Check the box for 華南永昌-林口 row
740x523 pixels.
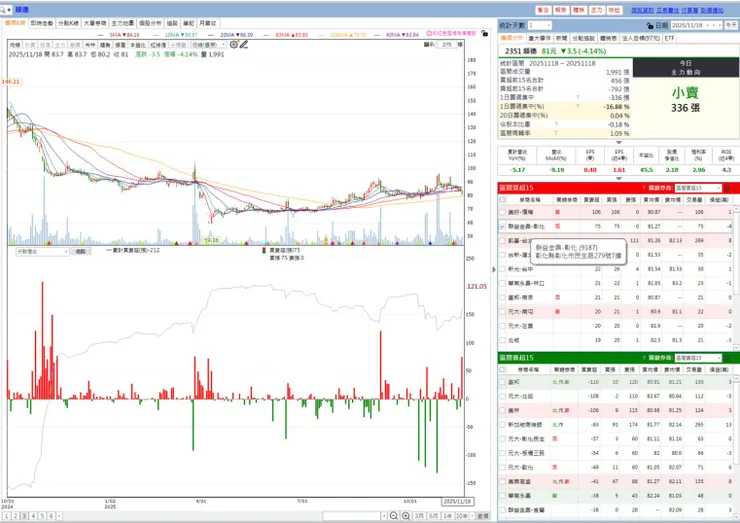pos(503,283)
